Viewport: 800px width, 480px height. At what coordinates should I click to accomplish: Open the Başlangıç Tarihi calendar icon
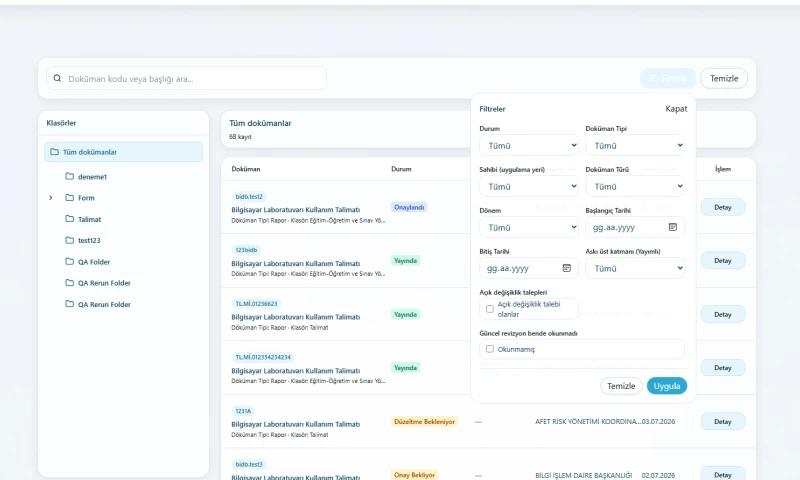click(x=672, y=227)
